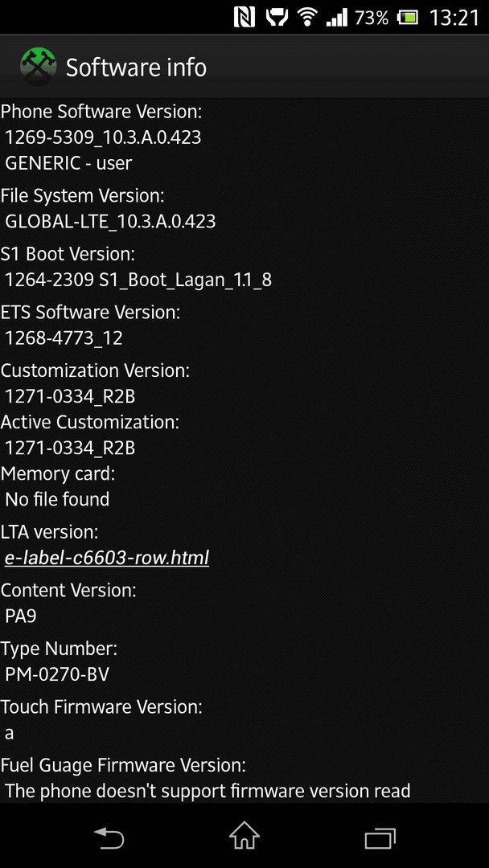The height and width of the screenshot is (868, 489).
Task: Tap the service menu hammer app icon
Action: pos(39,68)
